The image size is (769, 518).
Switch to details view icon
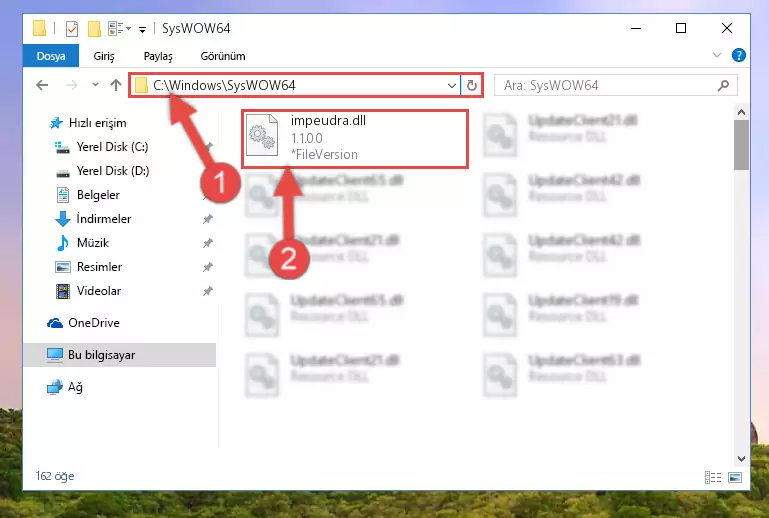tap(713, 477)
